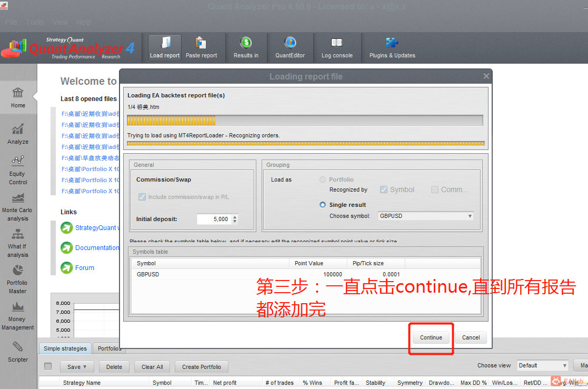Select the GBPUSD row in Symbols table
This screenshot has width=588, height=389.
pos(306,274)
